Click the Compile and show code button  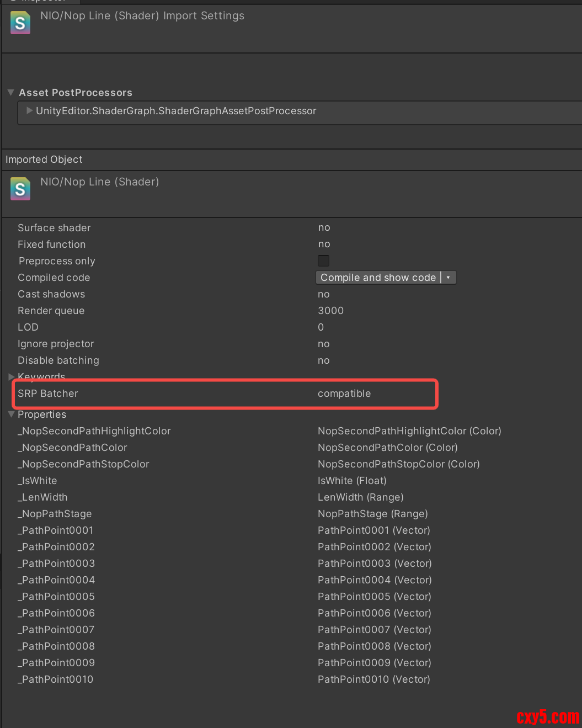[378, 278]
